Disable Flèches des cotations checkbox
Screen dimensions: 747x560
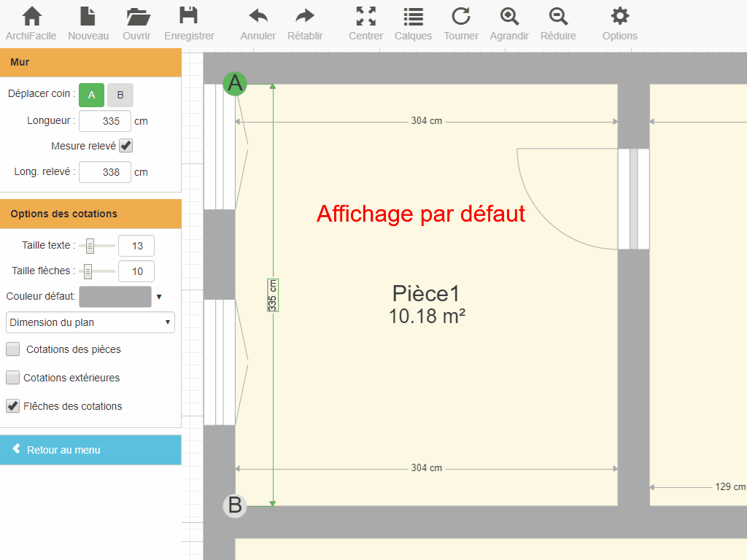13,406
